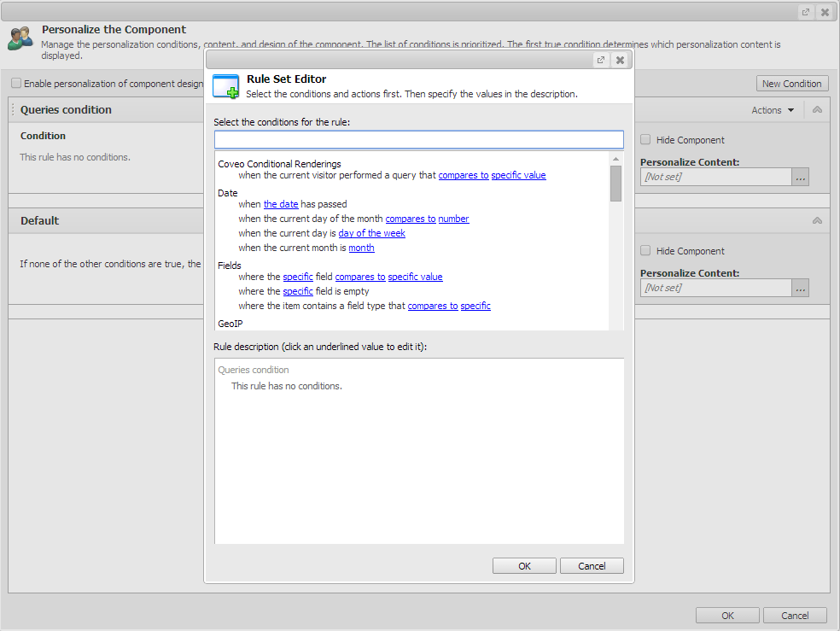Image resolution: width=840 pixels, height=631 pixels.
Task: Check Hide Component for Queries condition
Action: (645, 139)
